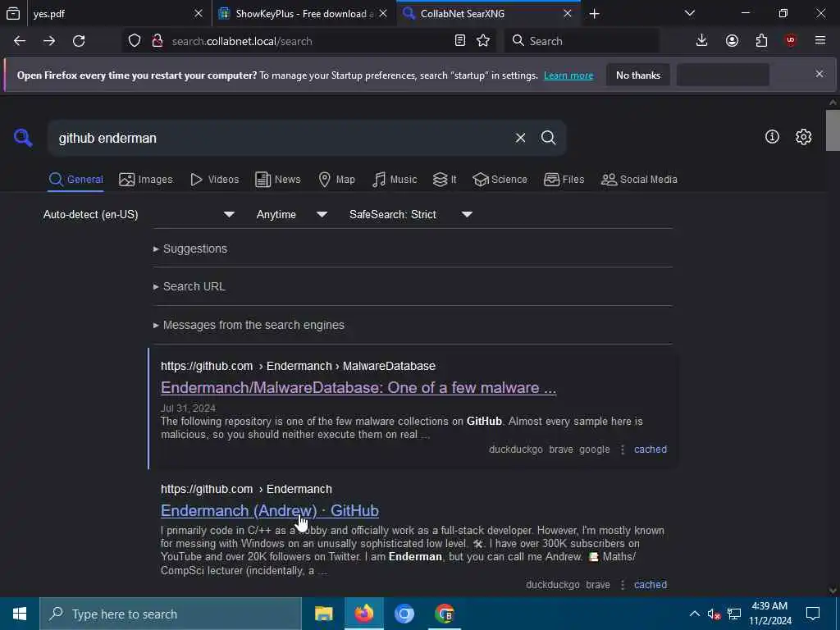Viewport: 840px width, 630px height.
Task: Open the SearXNG about info icon
Action: click(772, 137)
